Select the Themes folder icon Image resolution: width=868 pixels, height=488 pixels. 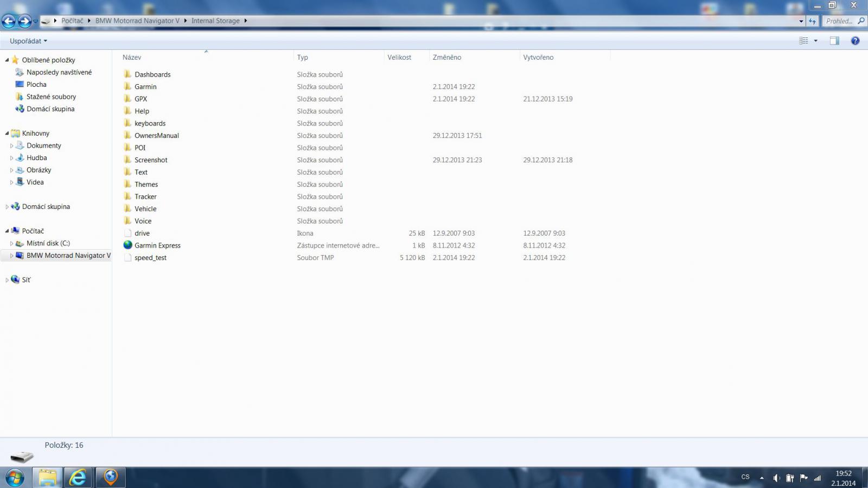127,184
